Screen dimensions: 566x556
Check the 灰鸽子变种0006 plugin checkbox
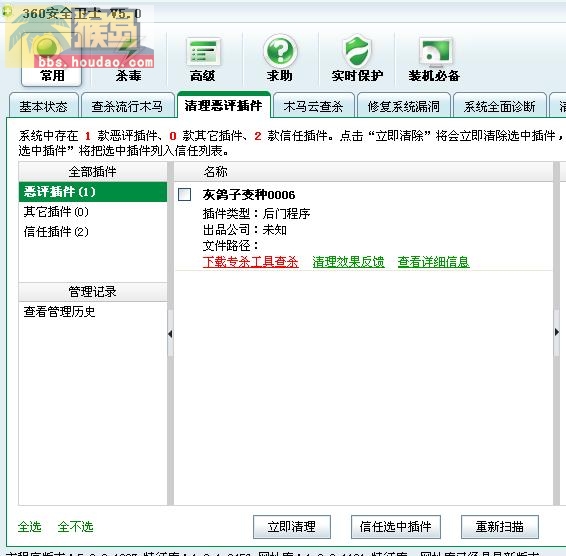(185, 195)
